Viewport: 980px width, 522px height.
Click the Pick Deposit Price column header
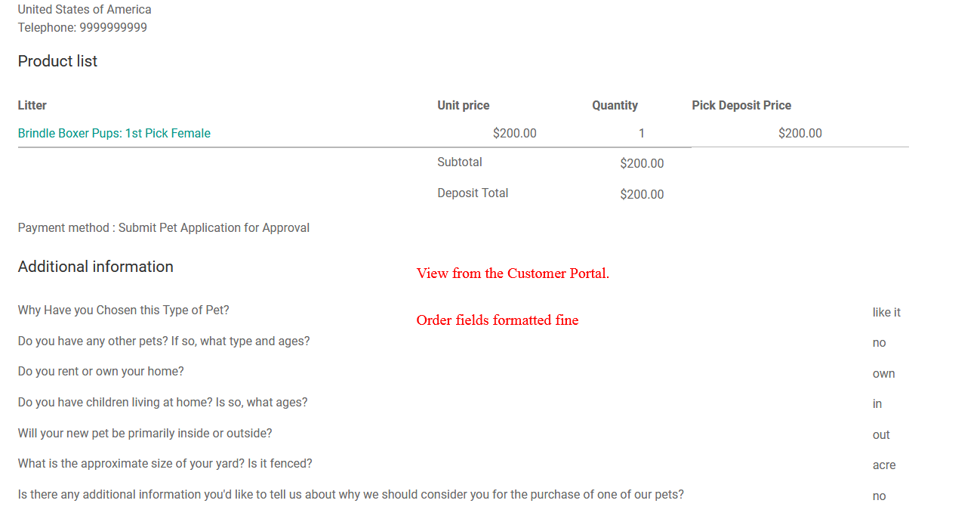click(x=741, y=105)
